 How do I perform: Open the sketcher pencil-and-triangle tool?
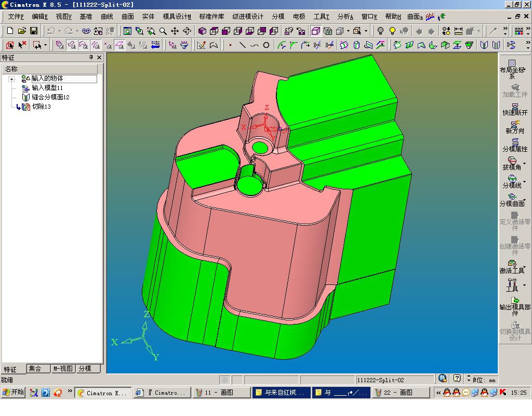click(201, 45)
